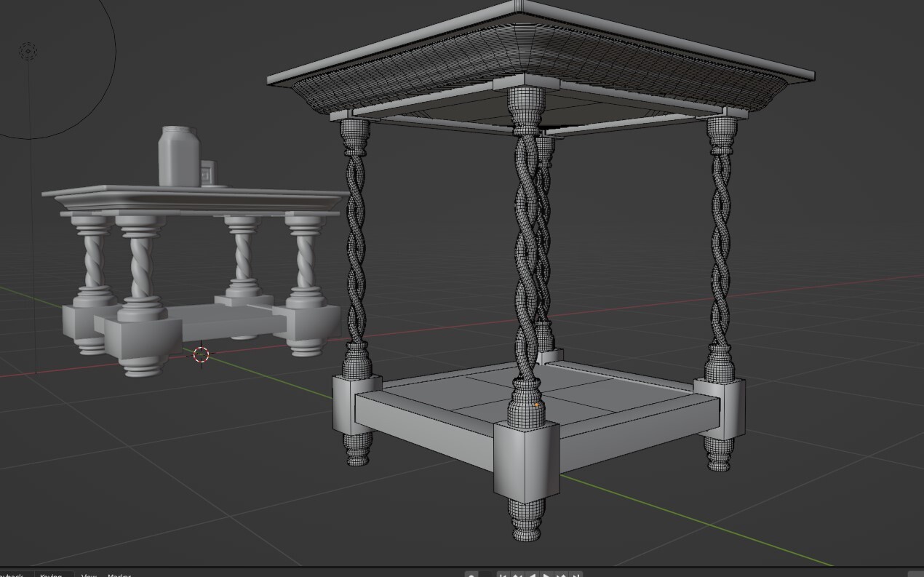Screen dimensions: 924x577
Task: Open the Timeline's View menu
Action: [x=89, y=575]
